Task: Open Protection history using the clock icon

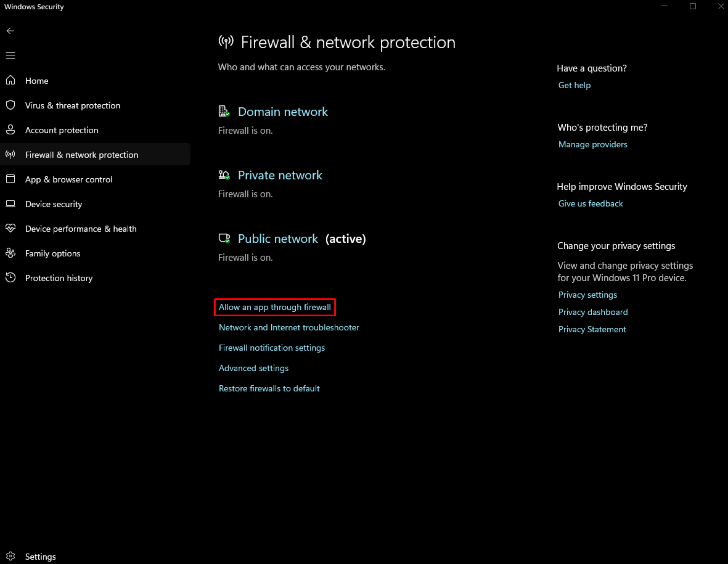Action: tap(10, 278)
